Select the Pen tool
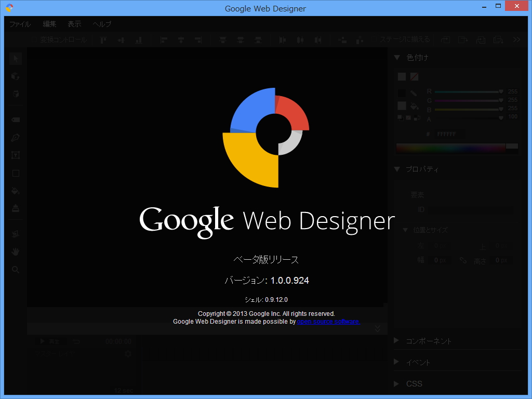 tap(15, 137)
